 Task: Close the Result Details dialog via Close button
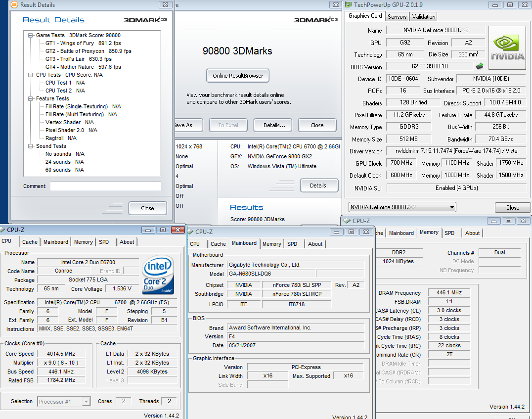(148, 208)
